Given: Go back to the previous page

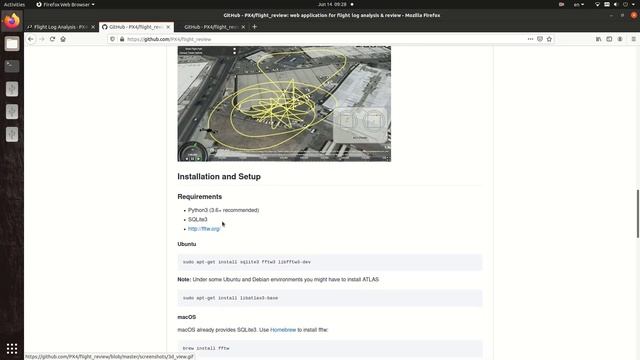Looking at the screenshot, I should click(x=31, y=39).
